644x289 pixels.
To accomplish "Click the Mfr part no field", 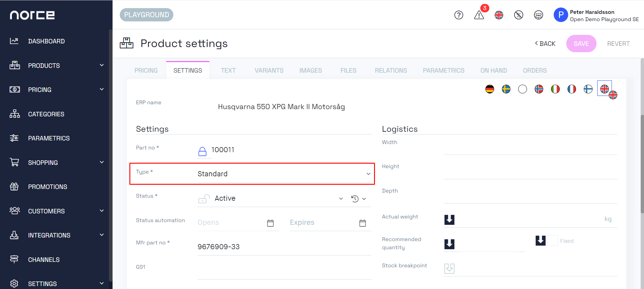I will (x=284, y=247).
